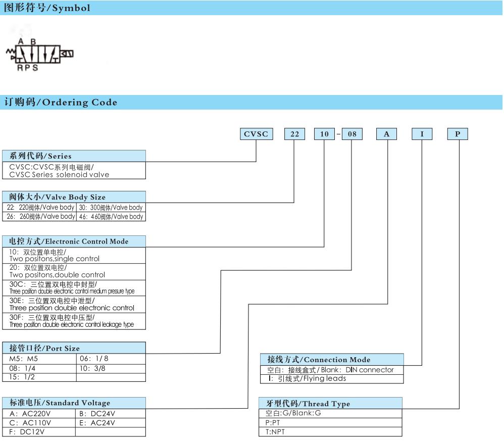
Task: Click the I connection mode code box
Action: pyautogui.click(x=422, y=134)
